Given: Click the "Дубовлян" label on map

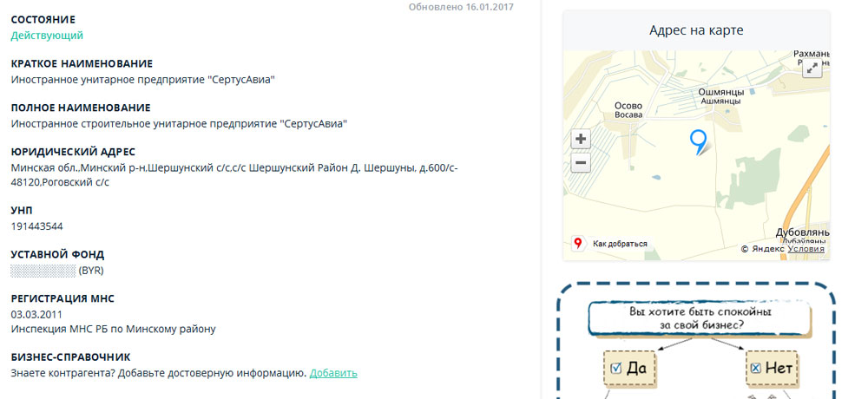Looking at the screenshot, I should [x=802, y=232].
